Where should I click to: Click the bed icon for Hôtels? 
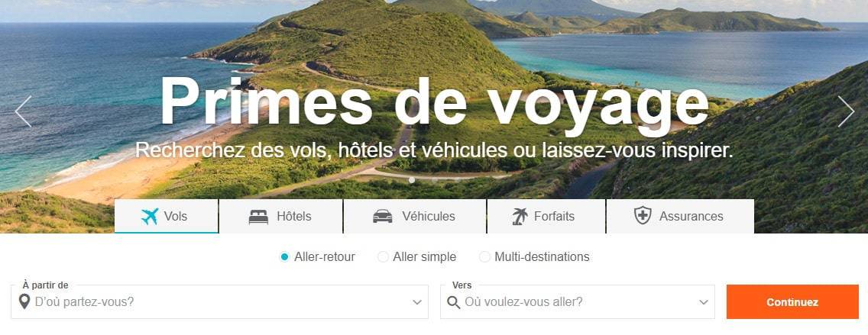[x=258, y=217]
